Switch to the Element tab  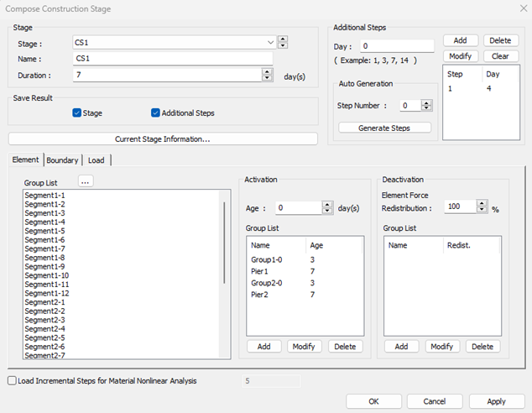[x=25, y=159]
